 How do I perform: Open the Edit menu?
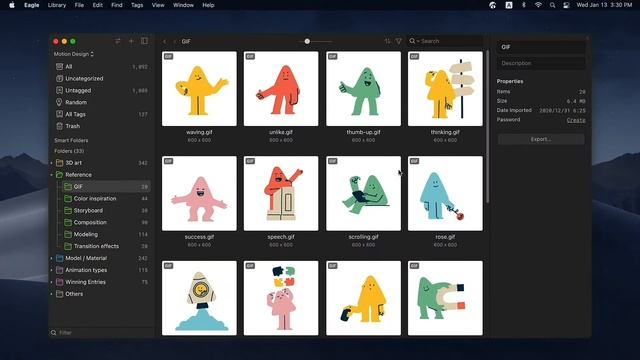click(x=98, y=5)
